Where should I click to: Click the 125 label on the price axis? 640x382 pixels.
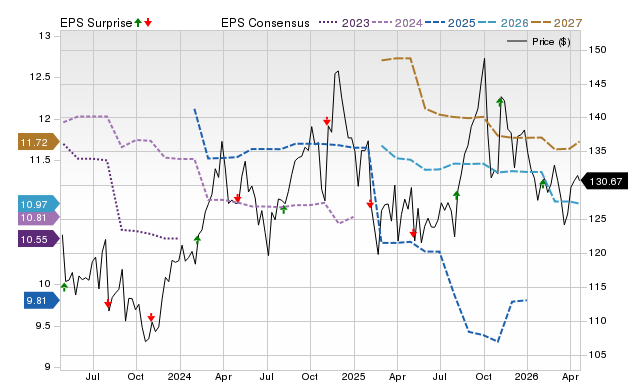pyautogui.click(x=597, y=219)
